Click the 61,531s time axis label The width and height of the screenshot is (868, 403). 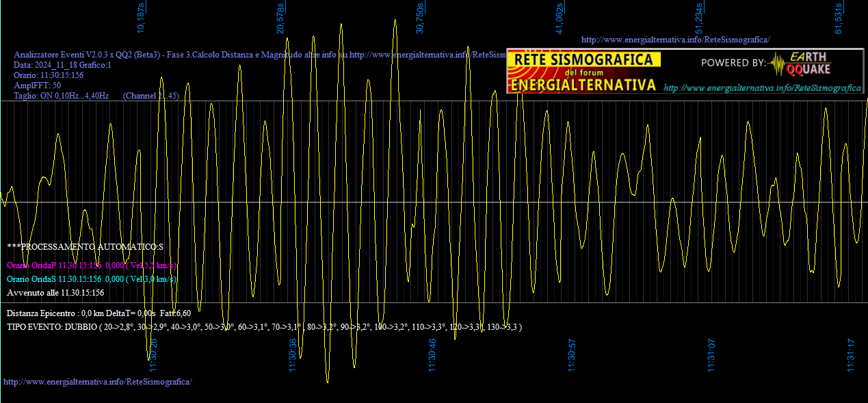(839, 18)
